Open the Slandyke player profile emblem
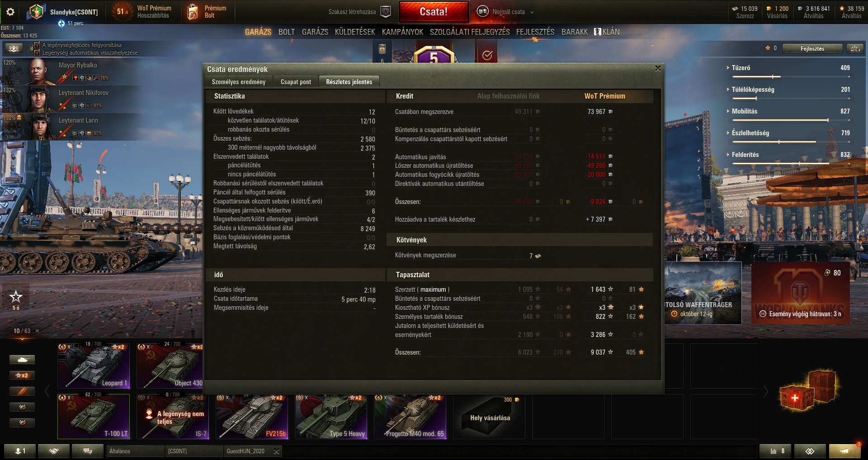The height and width of the screenshot is (460, 868). click(36, 12)
